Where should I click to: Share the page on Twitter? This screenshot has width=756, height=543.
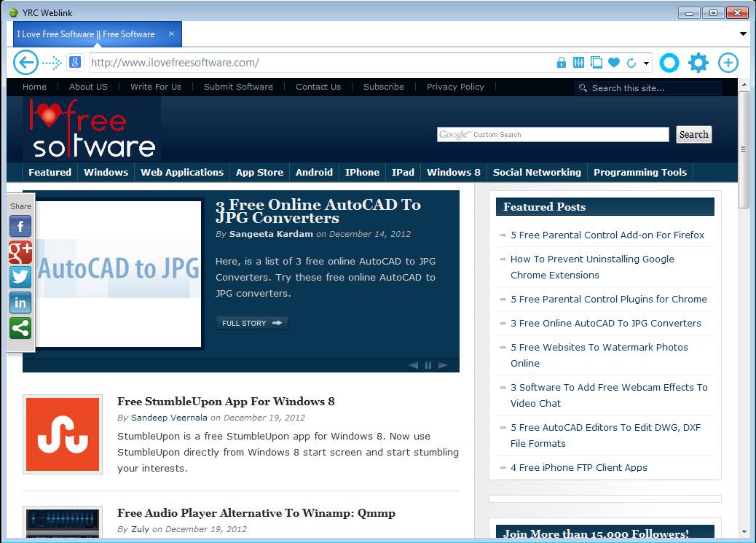(x=20, y=277)
